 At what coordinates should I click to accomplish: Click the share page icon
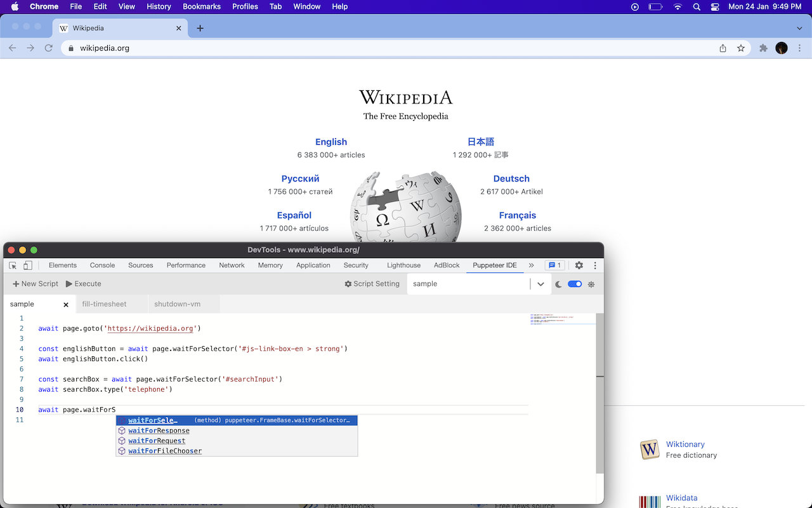click(x=723, y=48)
